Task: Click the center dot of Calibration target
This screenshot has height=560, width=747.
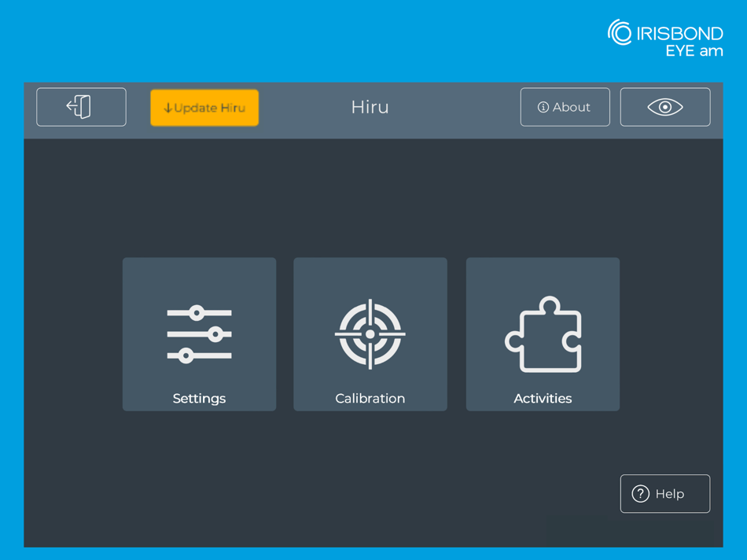Action: click(x=370, y=334)
